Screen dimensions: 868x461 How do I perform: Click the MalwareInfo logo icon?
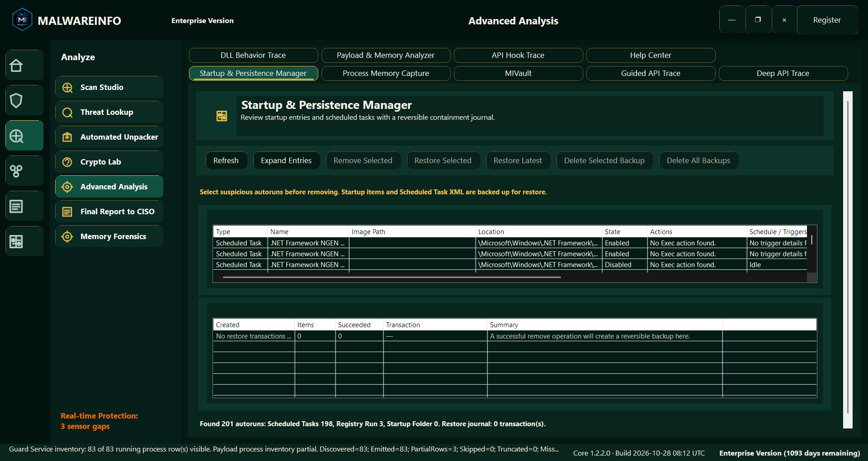22,20
